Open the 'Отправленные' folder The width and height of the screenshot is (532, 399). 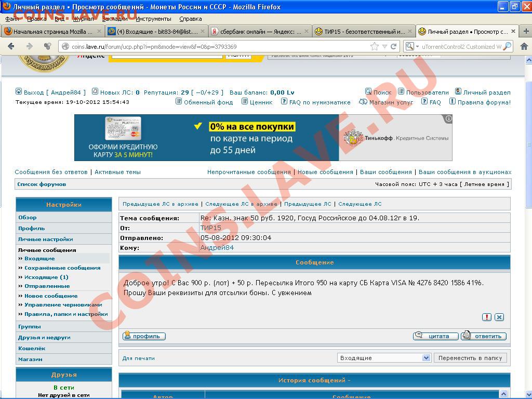click(x=47, y=286)
